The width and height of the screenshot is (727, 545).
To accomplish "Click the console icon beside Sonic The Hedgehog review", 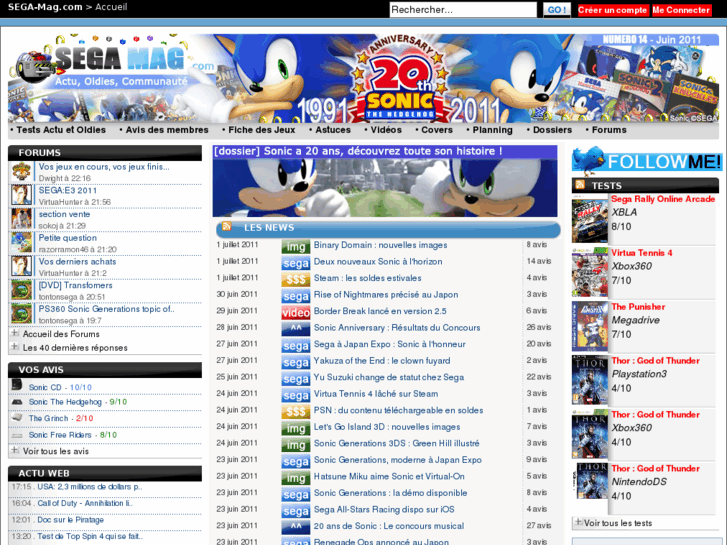I will click(x=17, y=402).
